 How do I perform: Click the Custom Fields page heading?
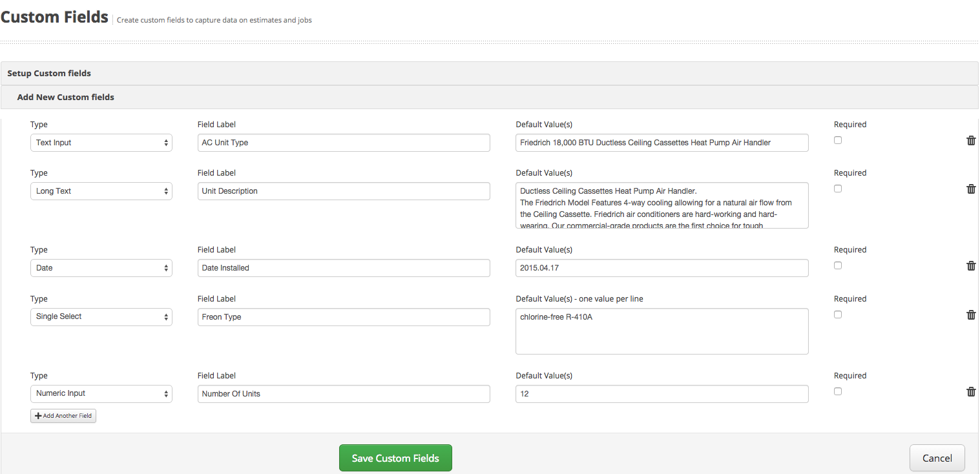[54, 17]
